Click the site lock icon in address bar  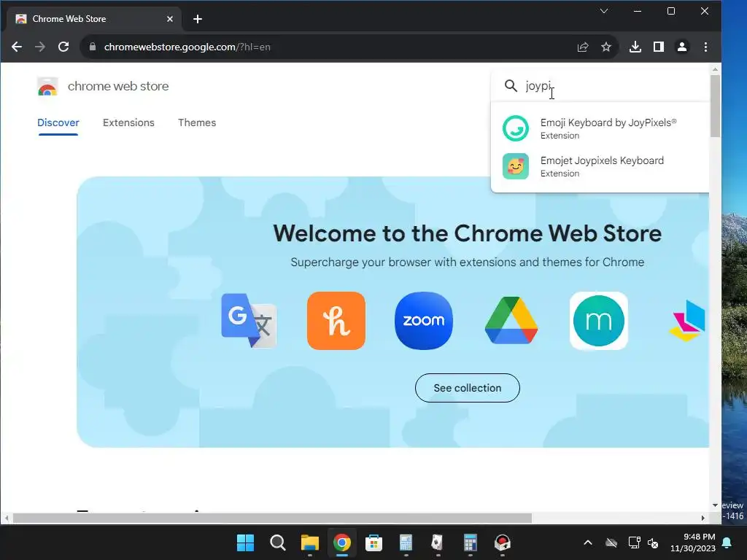93,47
